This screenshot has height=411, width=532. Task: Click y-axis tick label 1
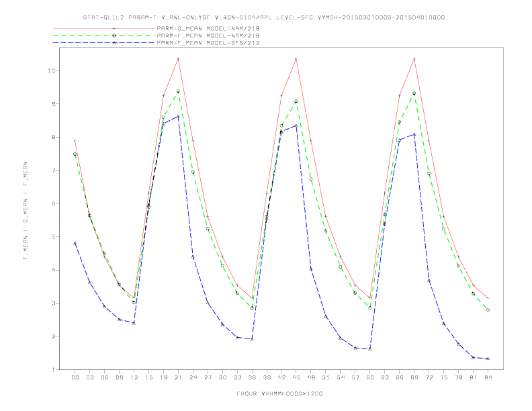coord(53,369)
